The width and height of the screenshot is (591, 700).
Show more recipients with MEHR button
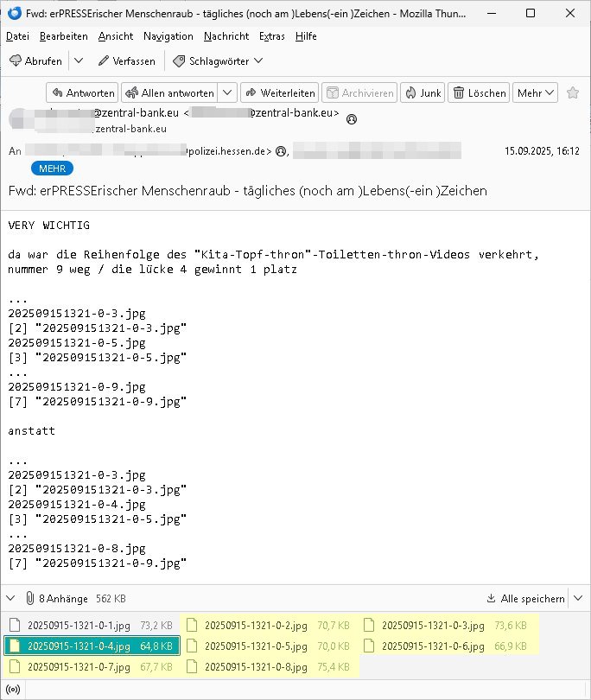point(52,168)
